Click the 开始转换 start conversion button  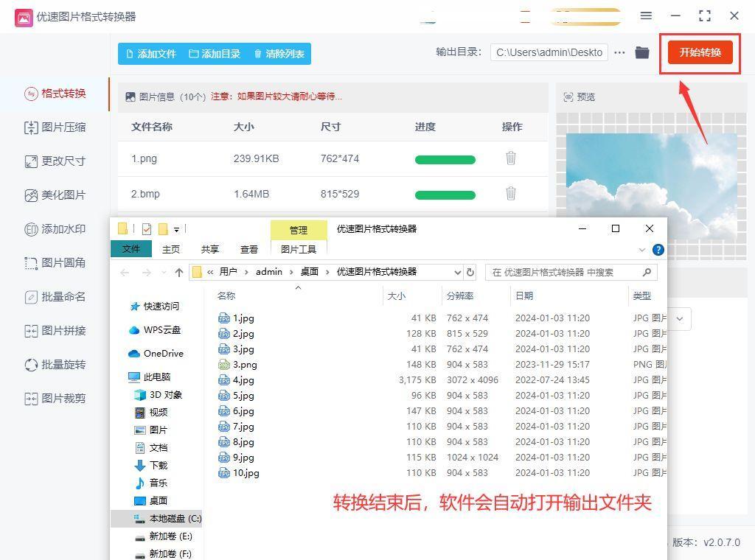click(x=700, y=52)
